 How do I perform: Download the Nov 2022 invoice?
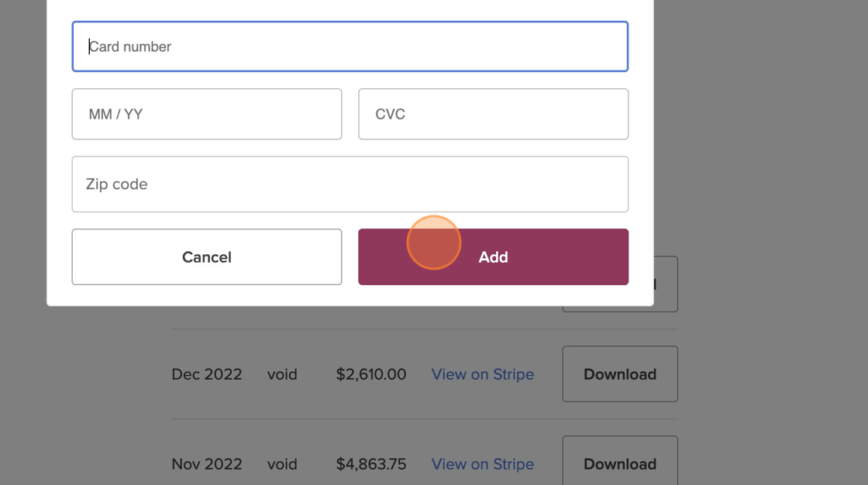tap(619, 463)
